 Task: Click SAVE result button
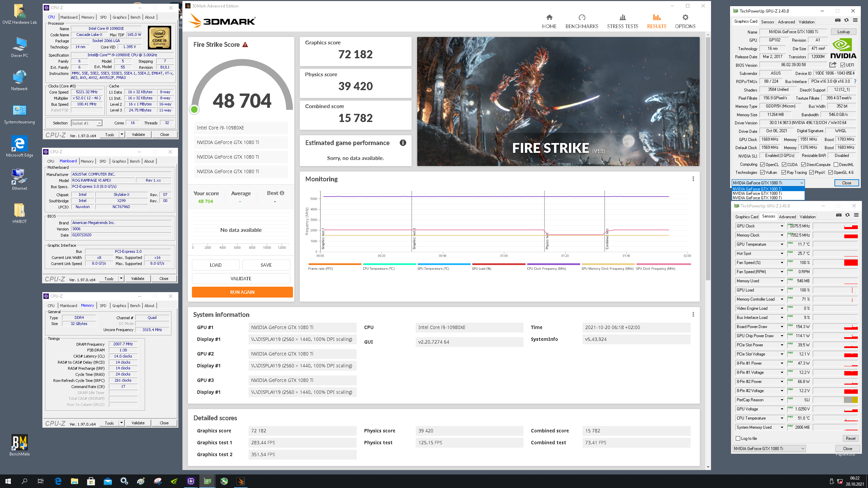266,265
